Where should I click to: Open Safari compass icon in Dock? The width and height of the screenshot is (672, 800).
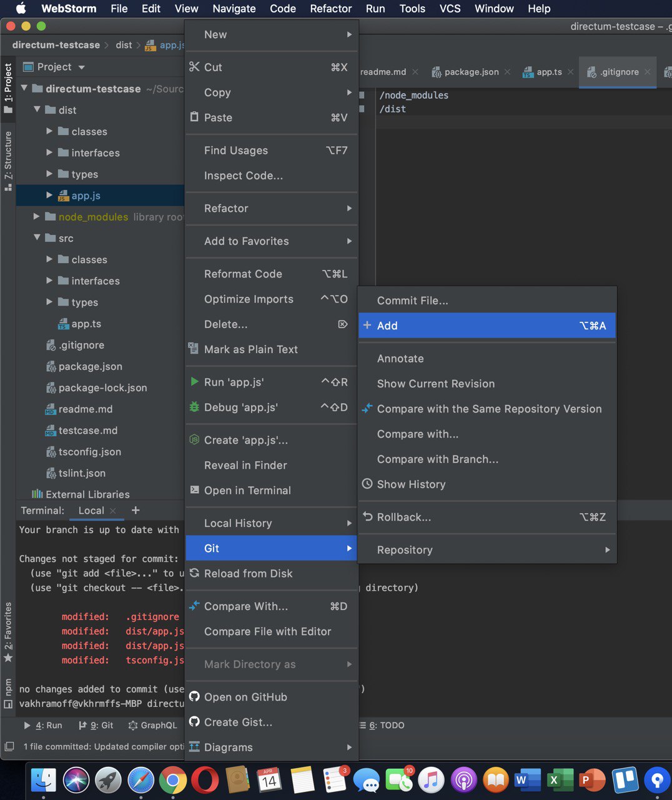[141, 780]
